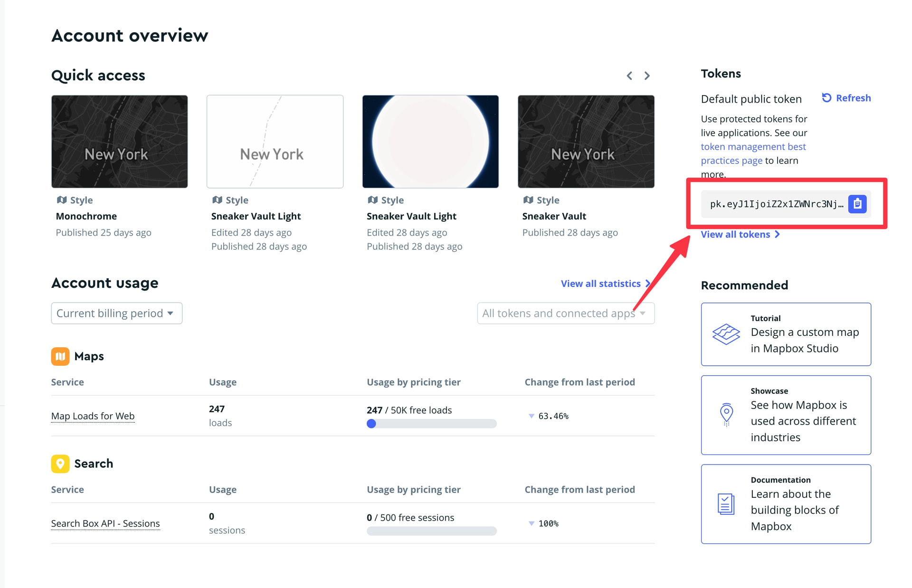
Task: Click the Account overview heading
Action: [130, 36]
